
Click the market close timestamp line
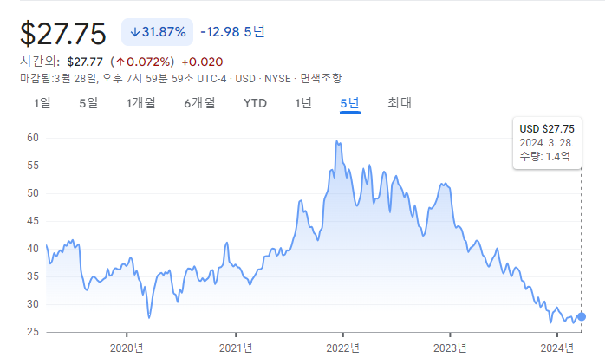pyautogui.click(x=181, y=78)
